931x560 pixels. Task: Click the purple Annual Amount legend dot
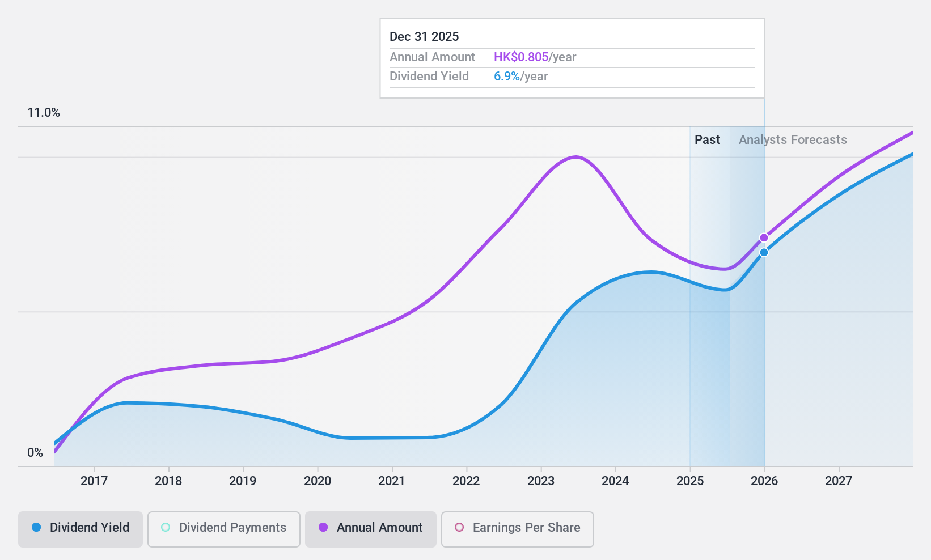pos(323,527)
